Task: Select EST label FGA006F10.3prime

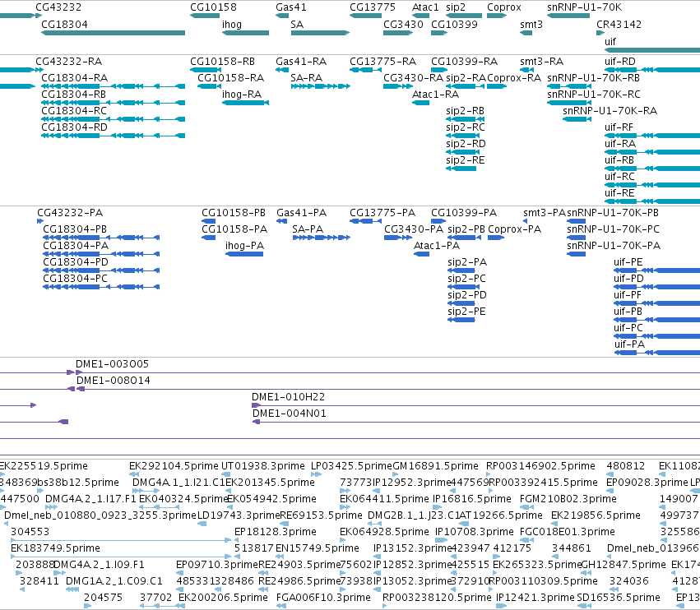Action: 323,598
